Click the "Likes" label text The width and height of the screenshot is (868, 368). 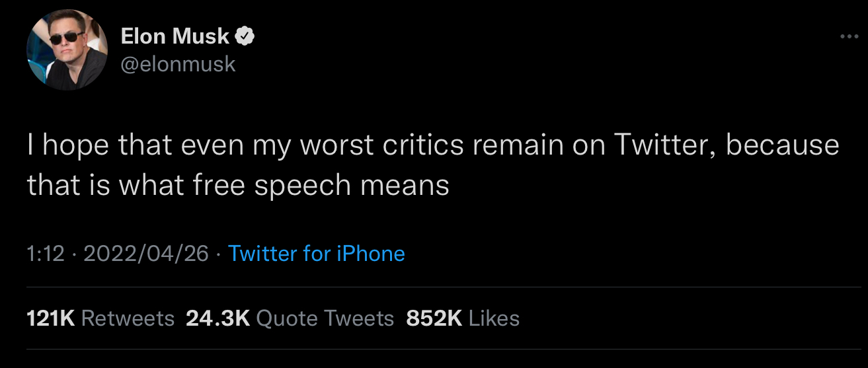tap(494, 318)
